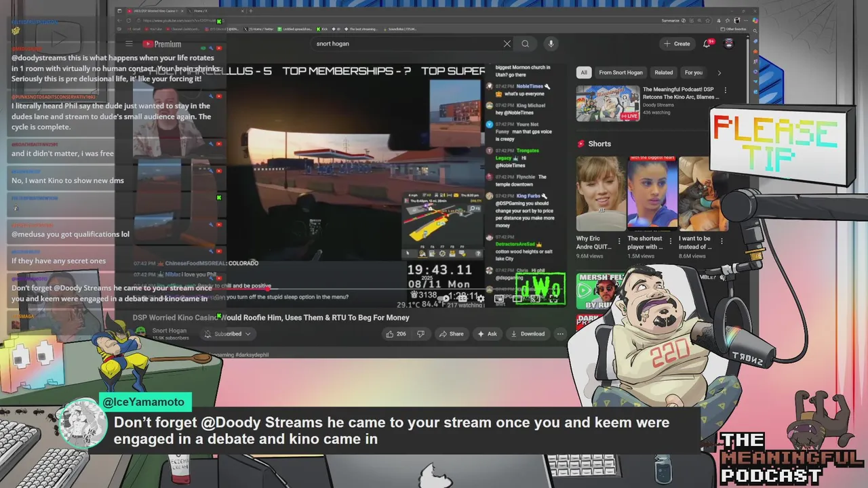This screenshot has width=868, height=488.
Task: Open the Subscribed notification dropdown
Action: tap(227, 333)
